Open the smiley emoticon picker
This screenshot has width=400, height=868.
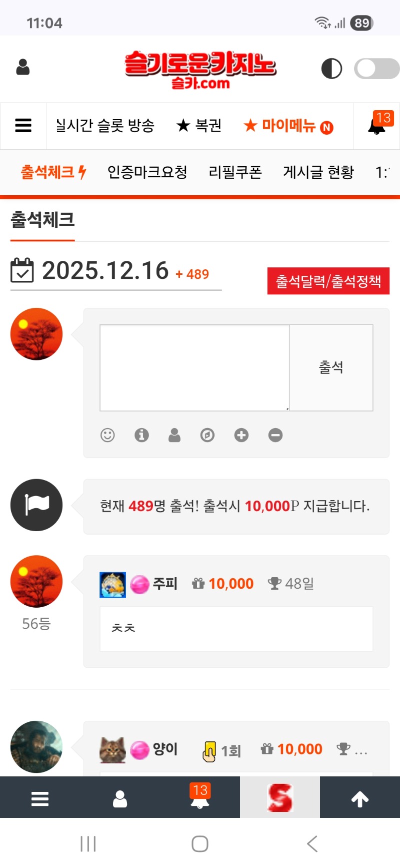107,435
